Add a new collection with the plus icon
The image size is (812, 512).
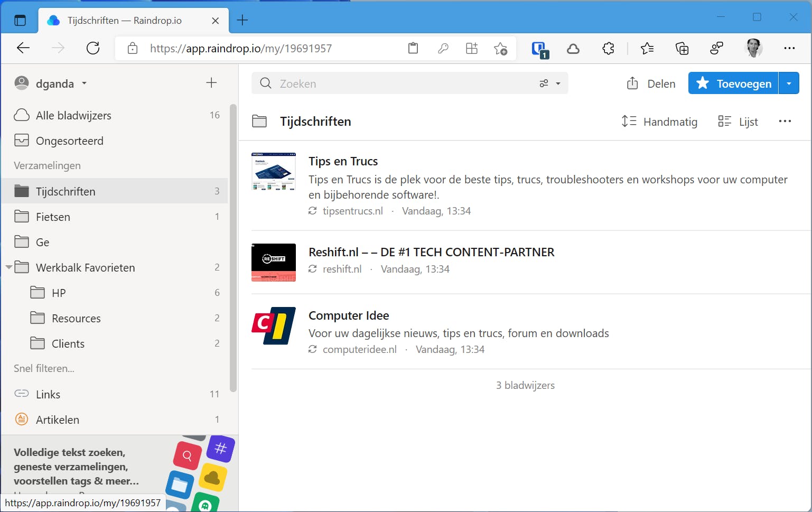[x=211, y=83]
